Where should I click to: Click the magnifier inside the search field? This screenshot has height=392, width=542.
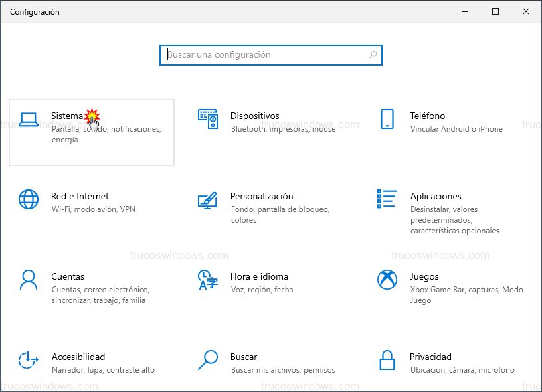(372, 55)
